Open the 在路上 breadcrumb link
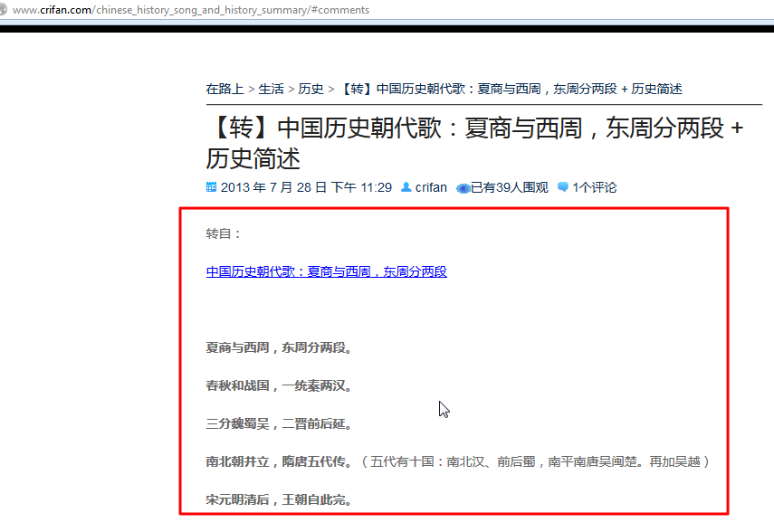This screenshot has width=774, height=532. (x=225, y=89)
